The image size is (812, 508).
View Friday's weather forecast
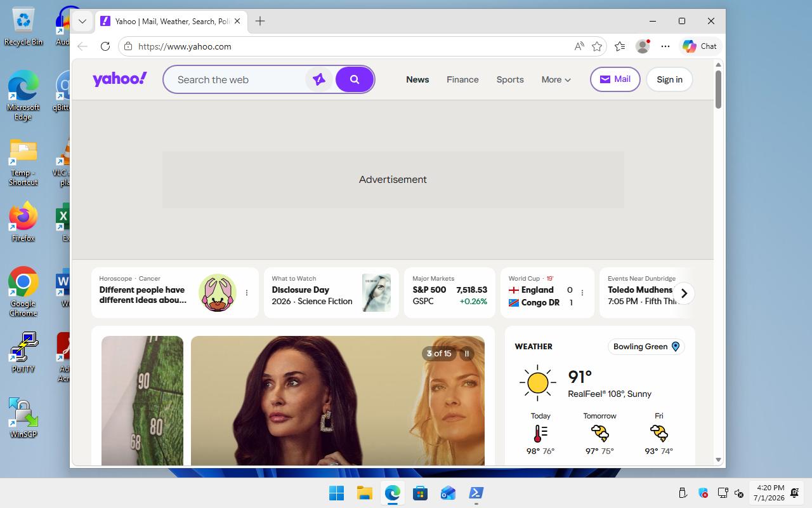coord(659,434)
